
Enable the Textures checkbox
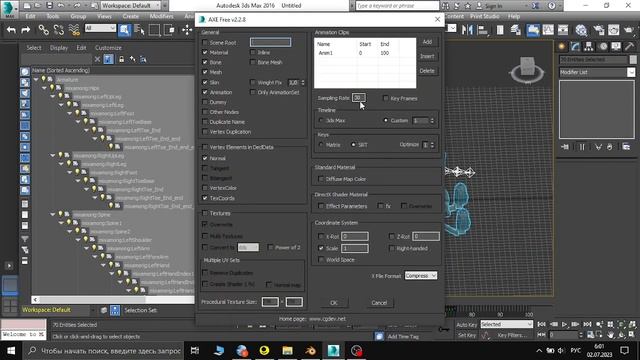tap(205, 213)
